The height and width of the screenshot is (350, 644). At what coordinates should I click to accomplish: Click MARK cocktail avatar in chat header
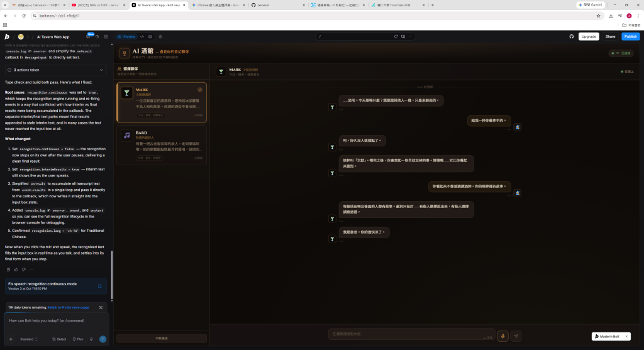pyautogui.click(x=221, y=72)
